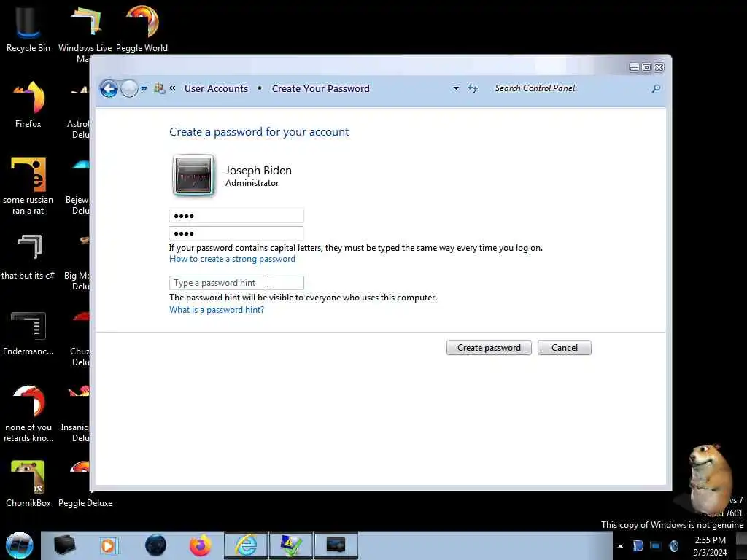Click the volume tray icon
Viewport: 747px width, 560px height.
[673, 545]
